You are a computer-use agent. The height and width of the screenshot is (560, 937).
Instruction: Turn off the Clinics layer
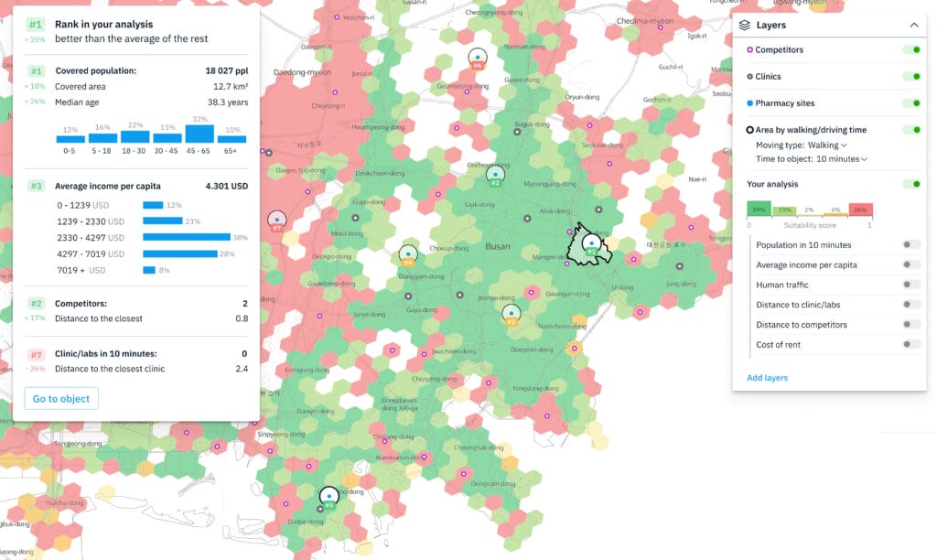click(910, 77)
